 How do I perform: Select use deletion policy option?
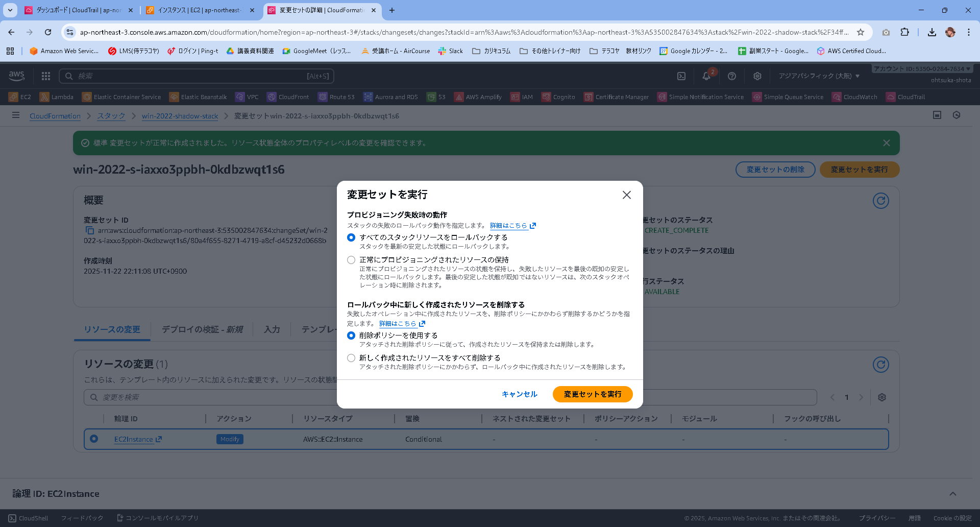coord(351,336)
